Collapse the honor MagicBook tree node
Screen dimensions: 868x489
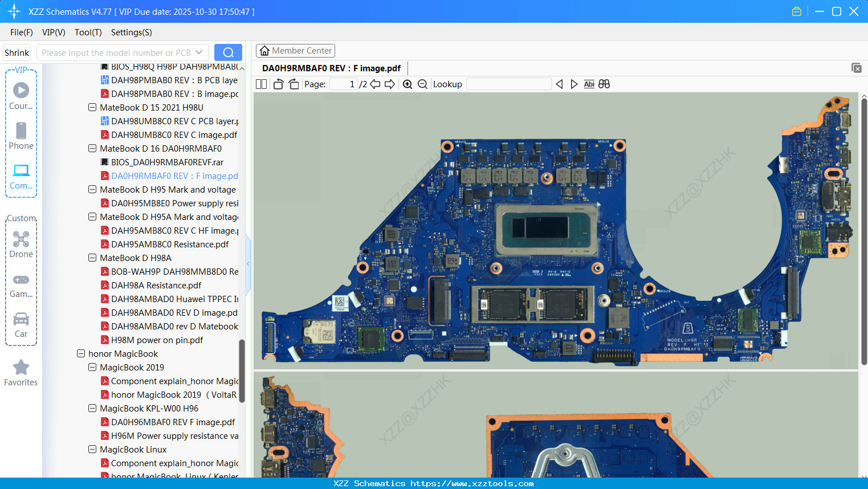coord(81,353)
